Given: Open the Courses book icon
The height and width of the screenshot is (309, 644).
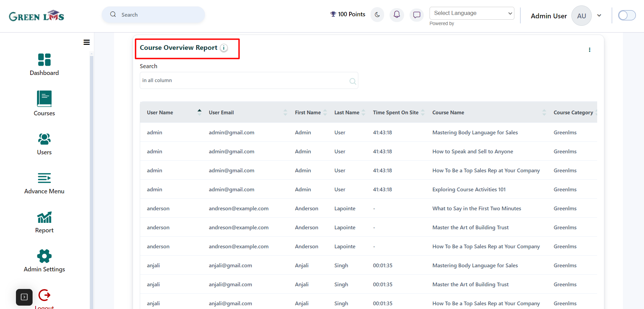Looking at the screenshot, I should click(x=44, y=99).
